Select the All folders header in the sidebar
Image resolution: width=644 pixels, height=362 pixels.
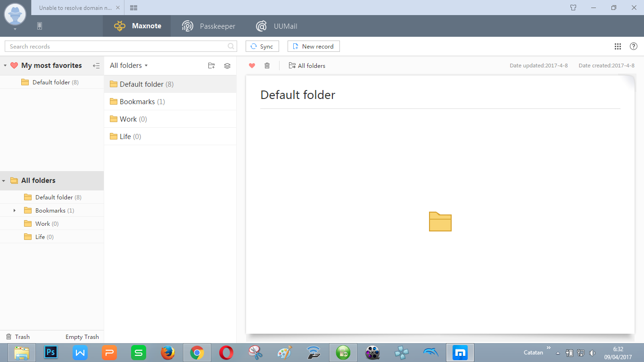(x=52, y=181)
